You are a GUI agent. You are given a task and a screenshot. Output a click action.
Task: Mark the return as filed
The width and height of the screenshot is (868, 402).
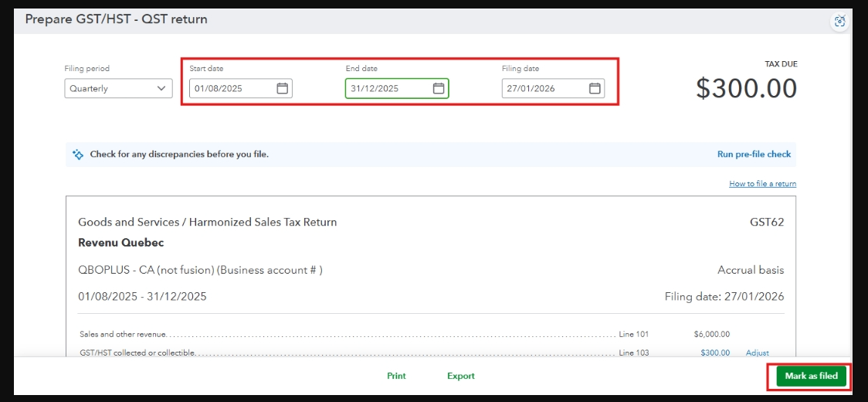[x=811, y=376]
